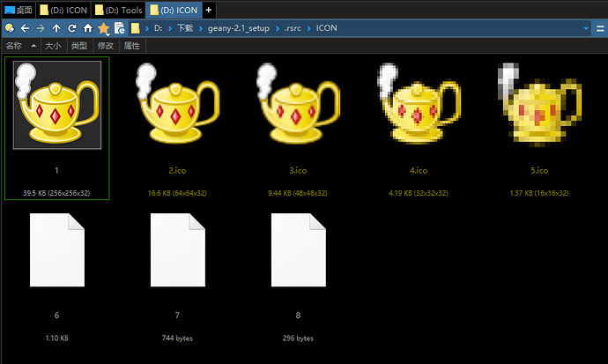Navigate to the 下載 breadcrumb folder

(183, 28)
